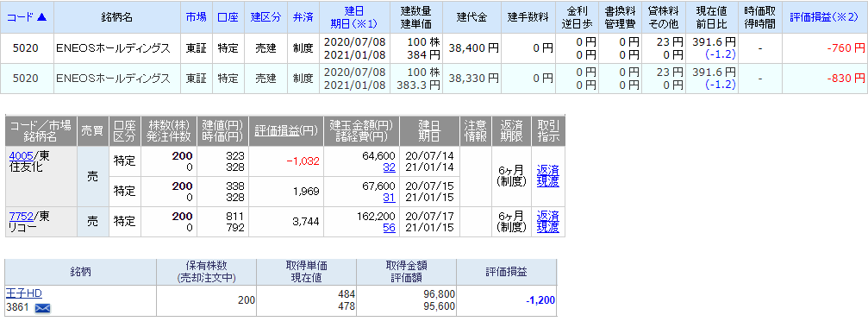
Task: Click the 保有株数 (売却注文中) header
Action: click(x=206, y=271)
